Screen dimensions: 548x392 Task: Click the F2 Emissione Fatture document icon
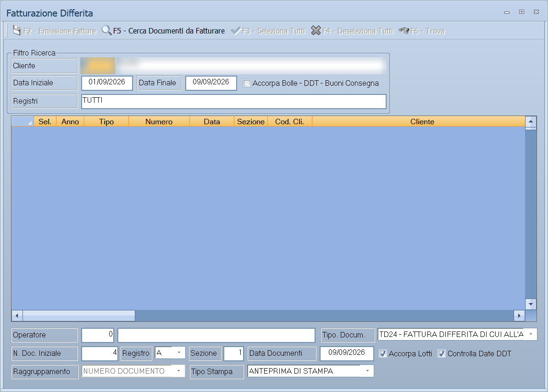tap(17, 30)
